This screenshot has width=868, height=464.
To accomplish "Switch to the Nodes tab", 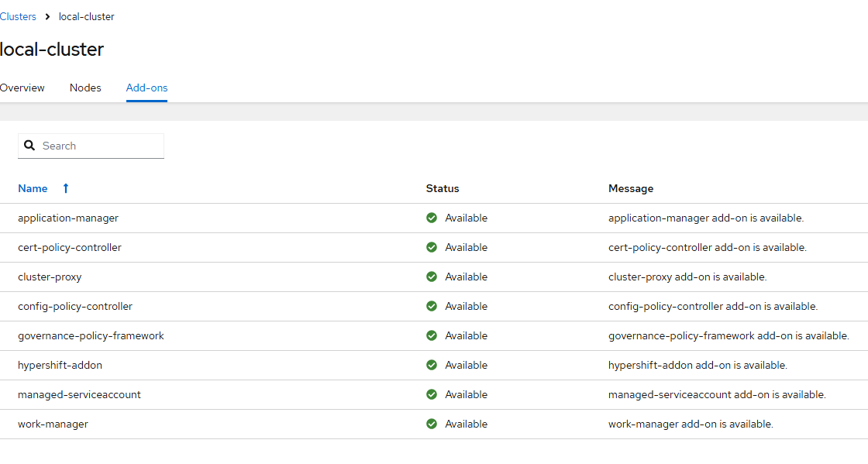I will (x=85, y=88).
